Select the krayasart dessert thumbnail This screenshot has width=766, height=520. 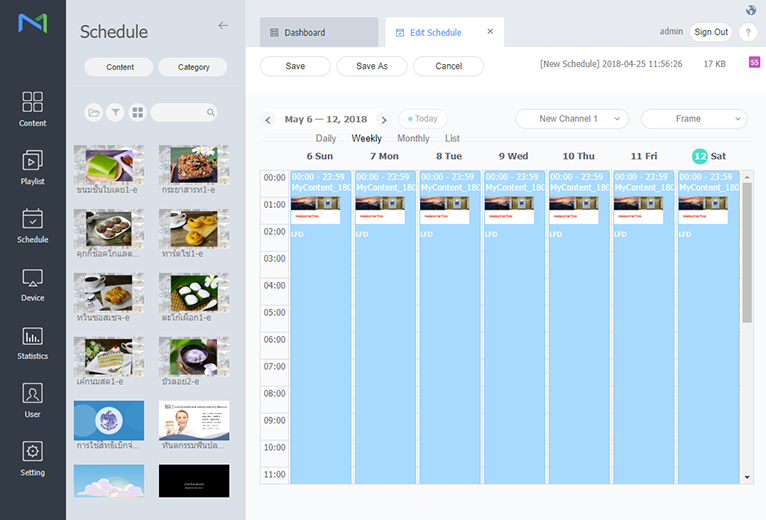[x=194, y=165]
